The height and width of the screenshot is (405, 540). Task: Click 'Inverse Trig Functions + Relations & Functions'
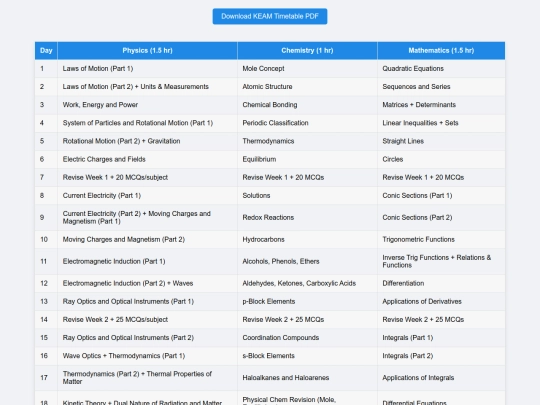441,261
